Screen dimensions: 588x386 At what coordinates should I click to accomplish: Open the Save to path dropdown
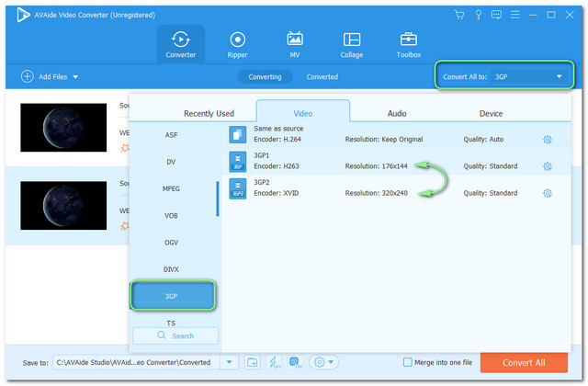click(x=230, y=362)
